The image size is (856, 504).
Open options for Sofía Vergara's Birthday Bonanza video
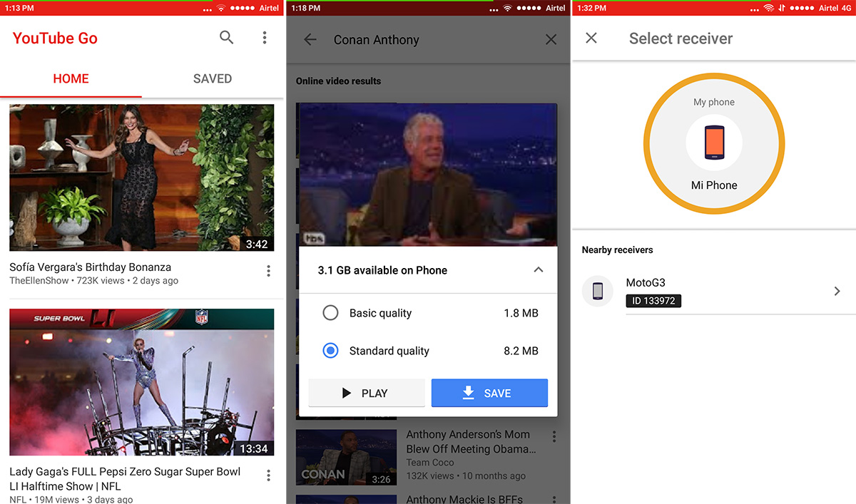tap(269, 271)
